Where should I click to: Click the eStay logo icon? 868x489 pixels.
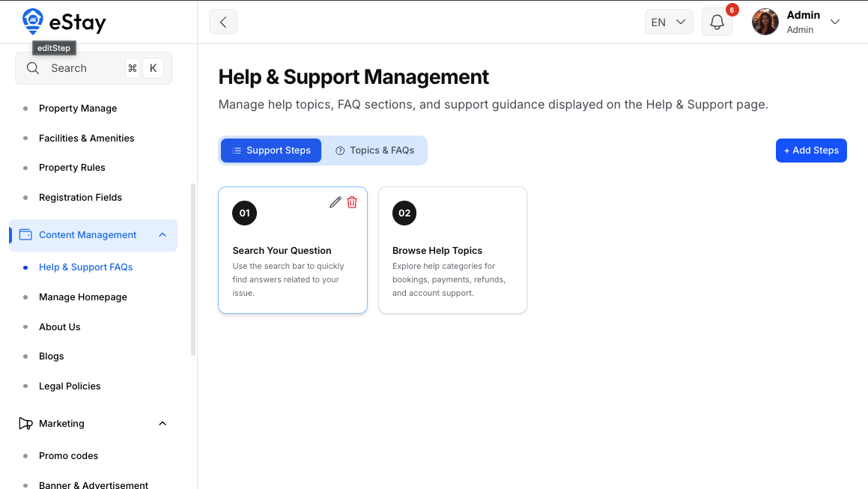33,22
